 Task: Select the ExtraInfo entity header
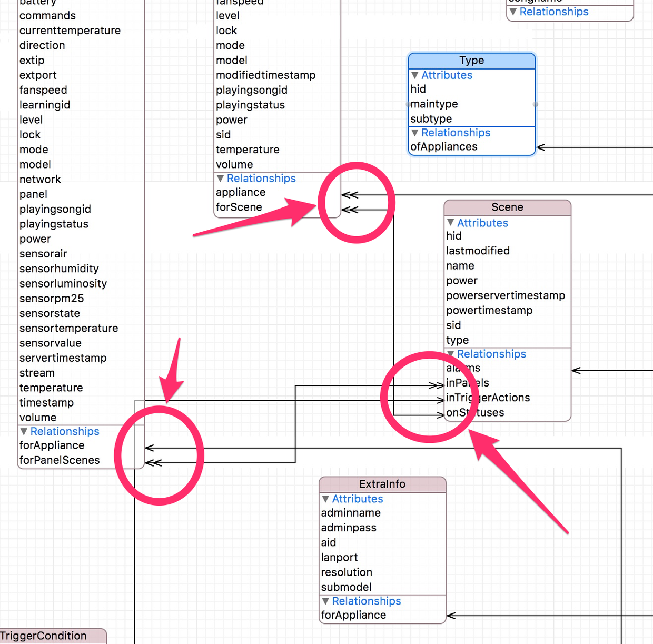coord(382,484)
